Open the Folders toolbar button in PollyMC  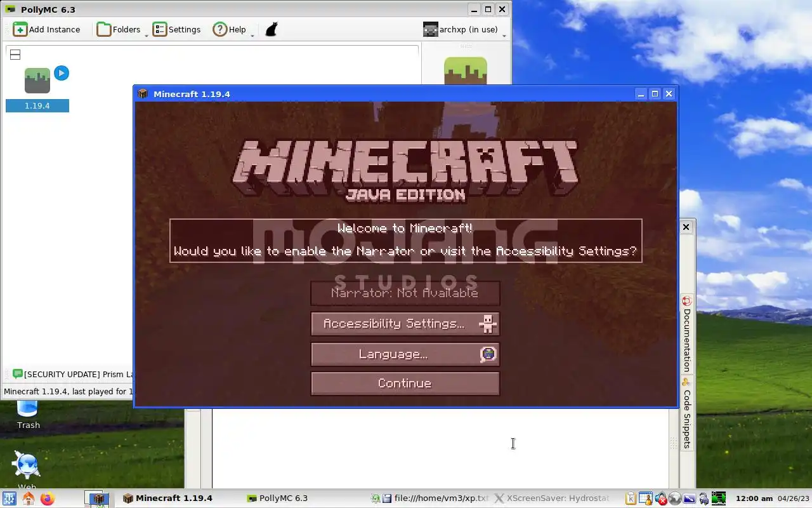coord(119,29)
